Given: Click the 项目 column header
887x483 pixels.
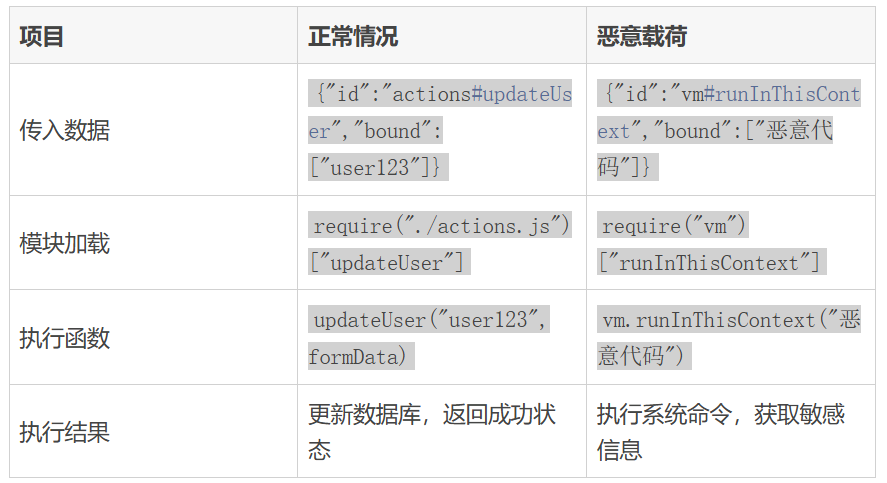Looking at the screenshot, I should coord(42,37).
